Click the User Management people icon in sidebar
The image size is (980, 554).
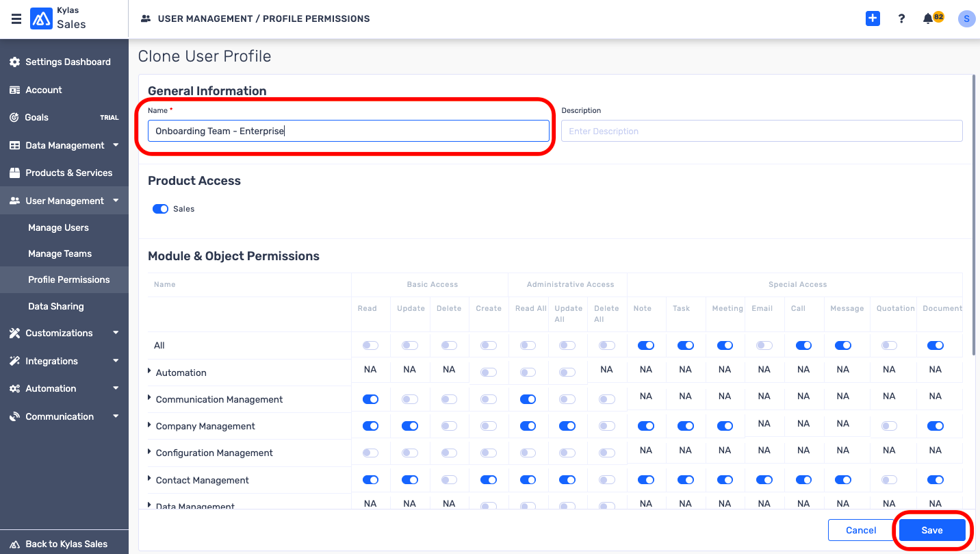(14, 201)
